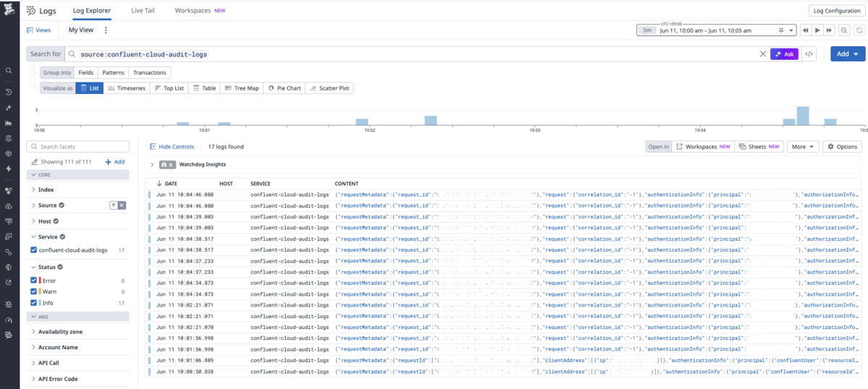Open the sidebar search magnifier icon
868x389 pixels.
tap(9, 71)
